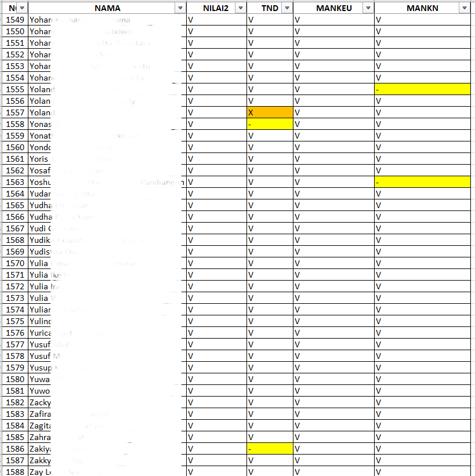Open the TND column filter dropdown
Viewport: 475px width, 476px height.
click(x=287, y=8)
